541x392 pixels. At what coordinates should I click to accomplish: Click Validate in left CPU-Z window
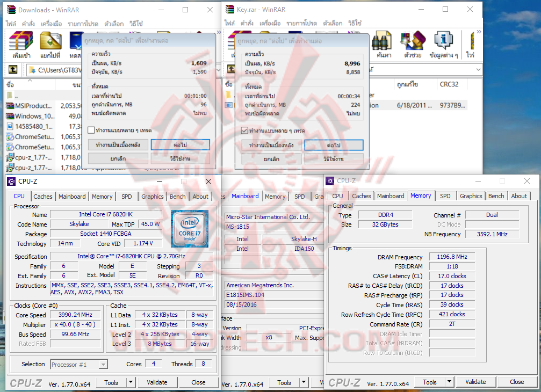[x=157, y=382]
